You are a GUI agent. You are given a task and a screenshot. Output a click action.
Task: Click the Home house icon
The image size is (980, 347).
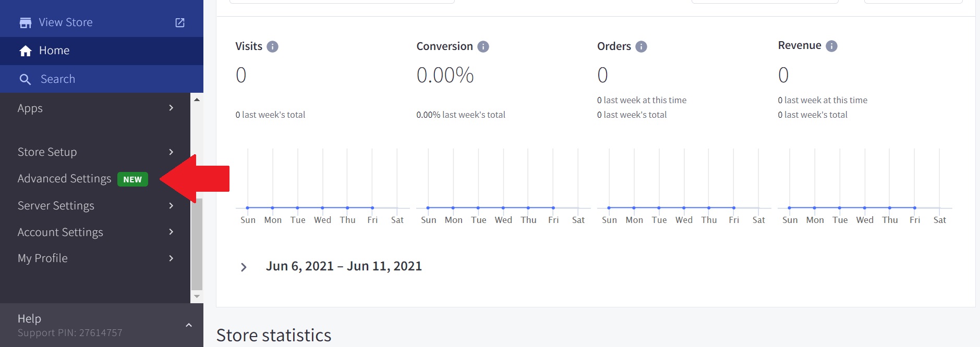25,51
